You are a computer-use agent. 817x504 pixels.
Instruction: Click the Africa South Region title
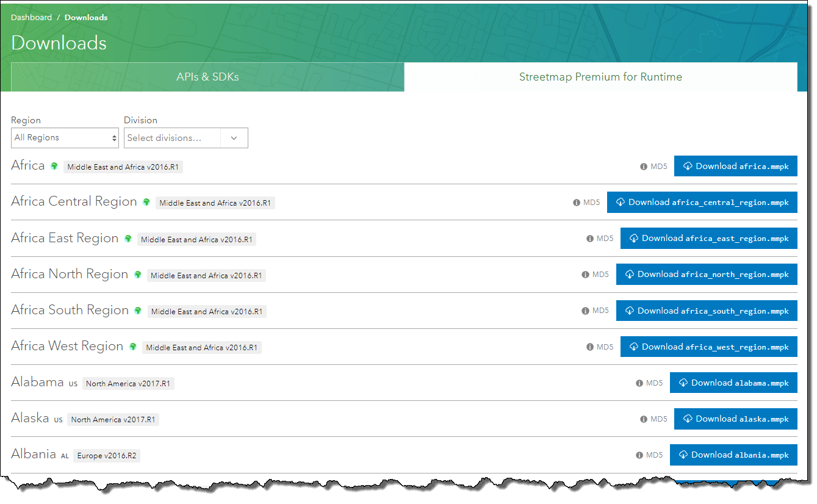click(70, 310)
